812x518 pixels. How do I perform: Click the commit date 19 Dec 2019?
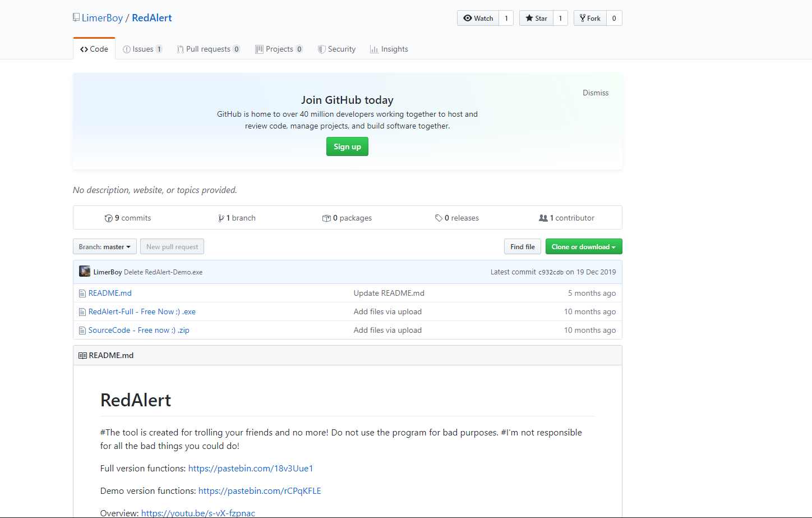[596, 272]
